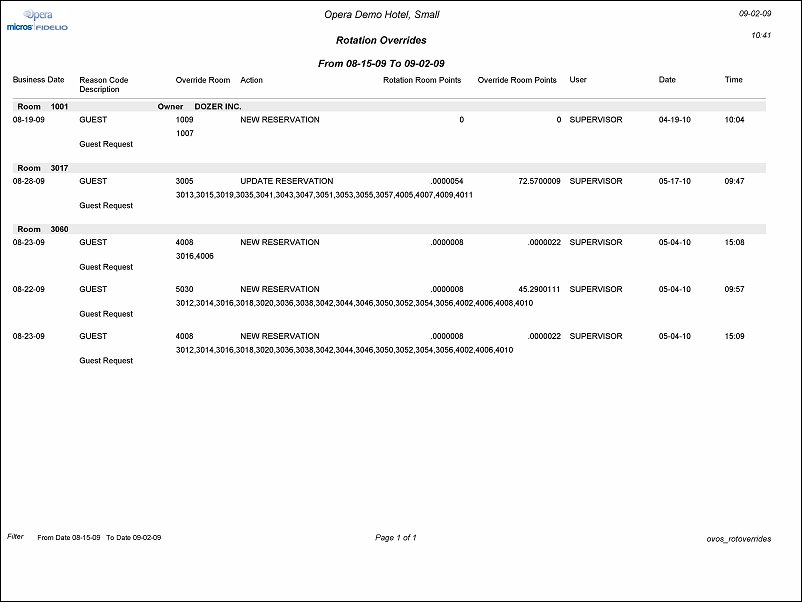
Task: Click the Rotation Room Points column header
Action: click(x=422, y=80)
